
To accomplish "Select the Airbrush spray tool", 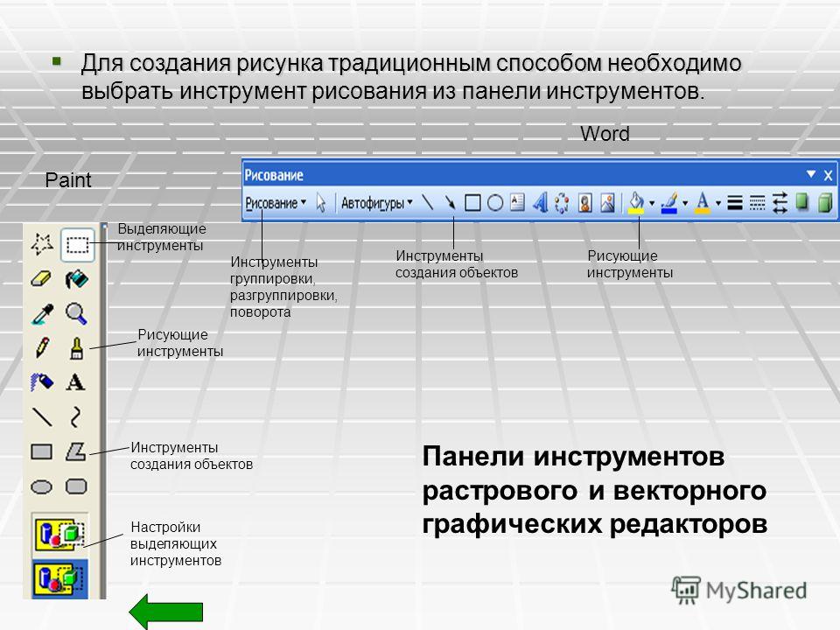I will point(42,382).
